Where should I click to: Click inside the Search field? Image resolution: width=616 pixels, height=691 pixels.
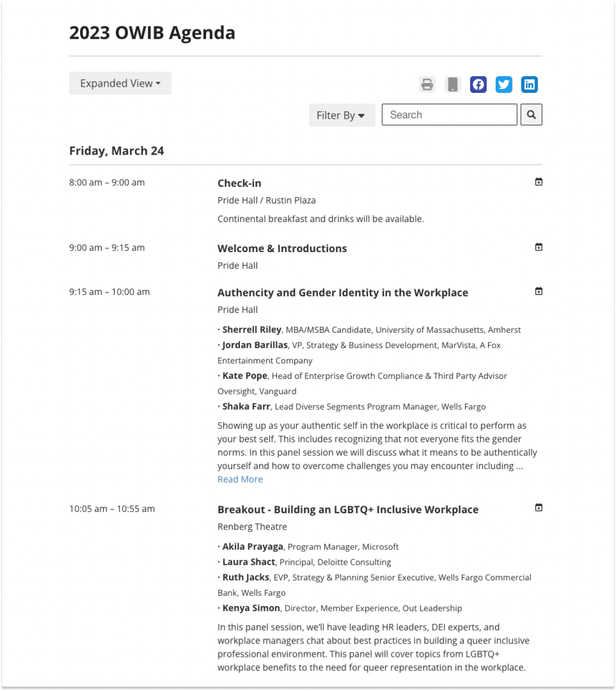[449, 114]
